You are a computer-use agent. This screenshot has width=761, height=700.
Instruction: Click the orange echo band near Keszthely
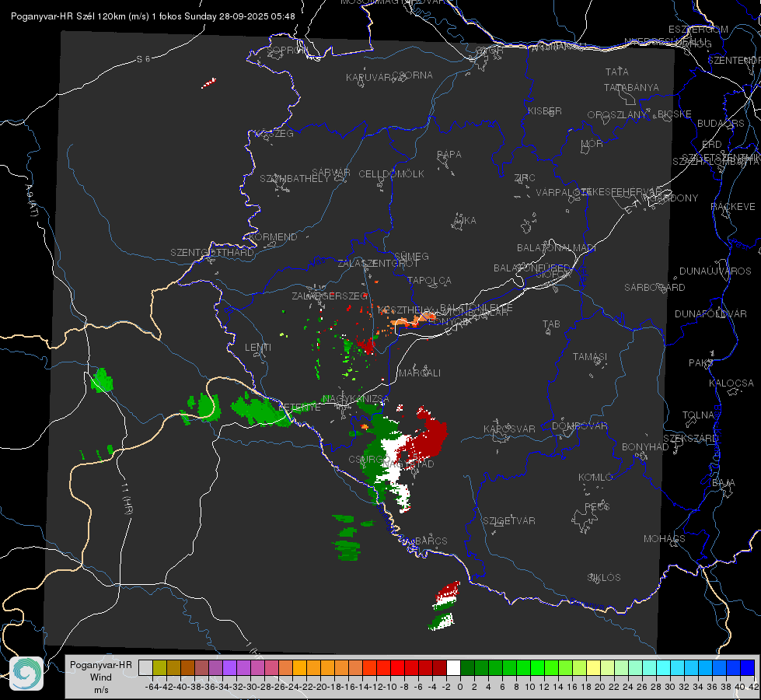413,320
